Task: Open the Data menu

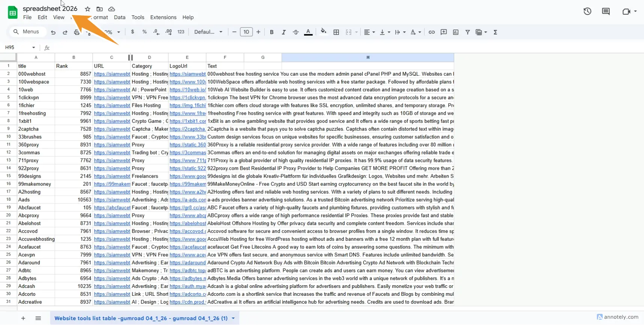Action: point(120,17)
